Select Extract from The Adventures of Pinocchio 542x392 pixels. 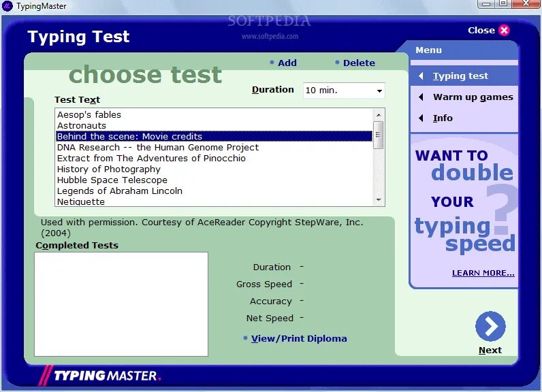click(x=214, y=158)
